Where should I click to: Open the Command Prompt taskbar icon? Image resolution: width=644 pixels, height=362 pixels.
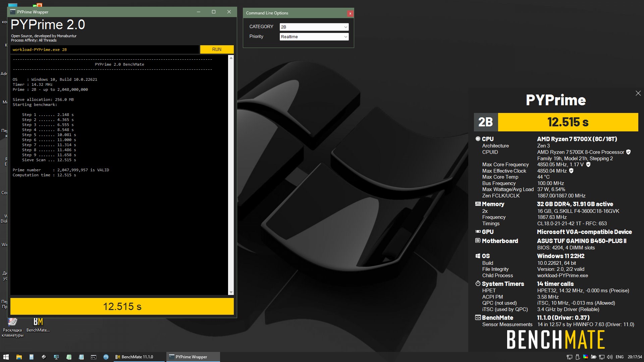(x=94, y=357)
